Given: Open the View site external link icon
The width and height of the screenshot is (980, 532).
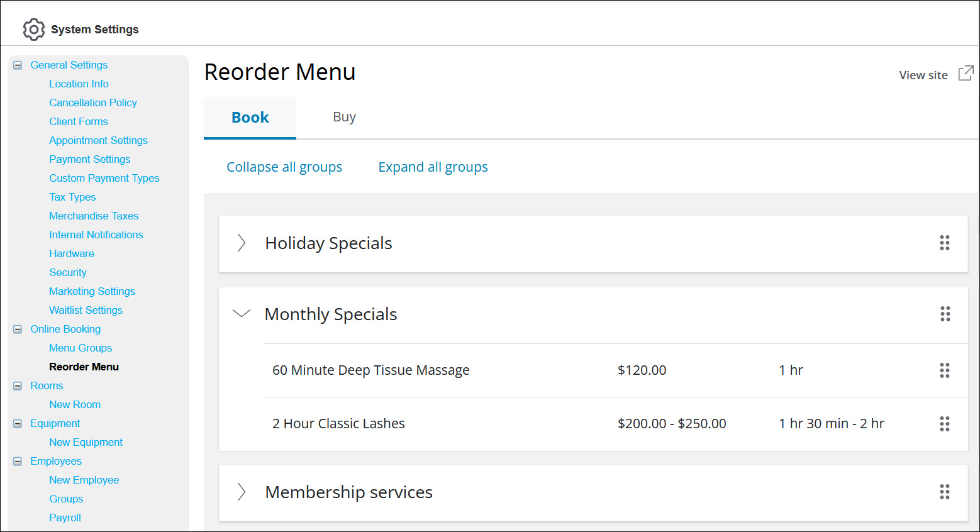Looking at the screenshot, I should [965, 74].
